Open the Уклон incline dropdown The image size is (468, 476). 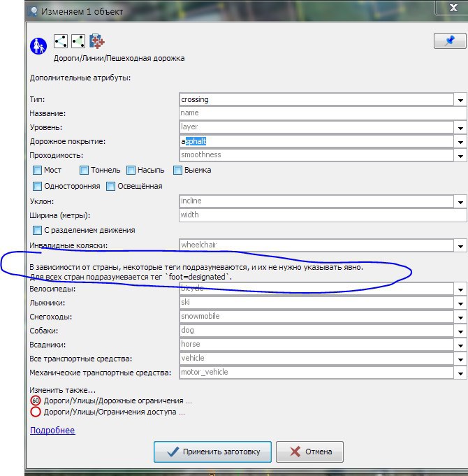pyautogui.click(x=460, y=201)
